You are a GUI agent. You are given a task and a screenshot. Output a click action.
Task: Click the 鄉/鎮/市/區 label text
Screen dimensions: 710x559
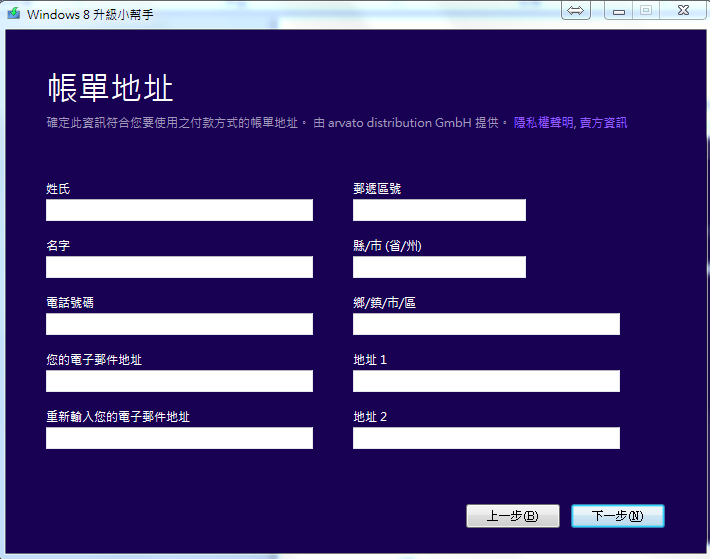[x=384, y=303]
